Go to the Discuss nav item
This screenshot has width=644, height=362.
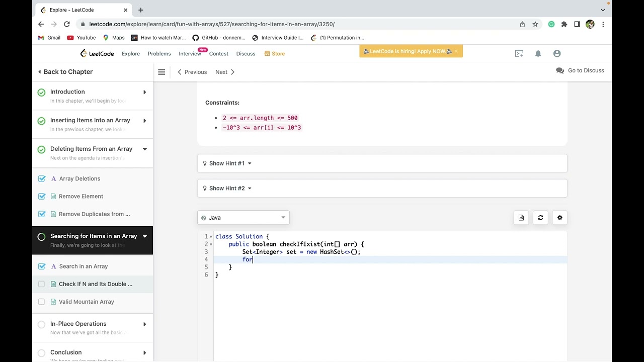tap(246, 54)
